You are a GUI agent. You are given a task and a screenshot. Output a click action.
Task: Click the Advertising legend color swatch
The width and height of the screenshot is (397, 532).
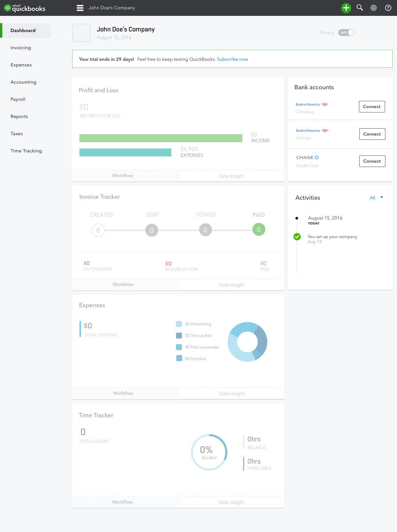(179, 324)
